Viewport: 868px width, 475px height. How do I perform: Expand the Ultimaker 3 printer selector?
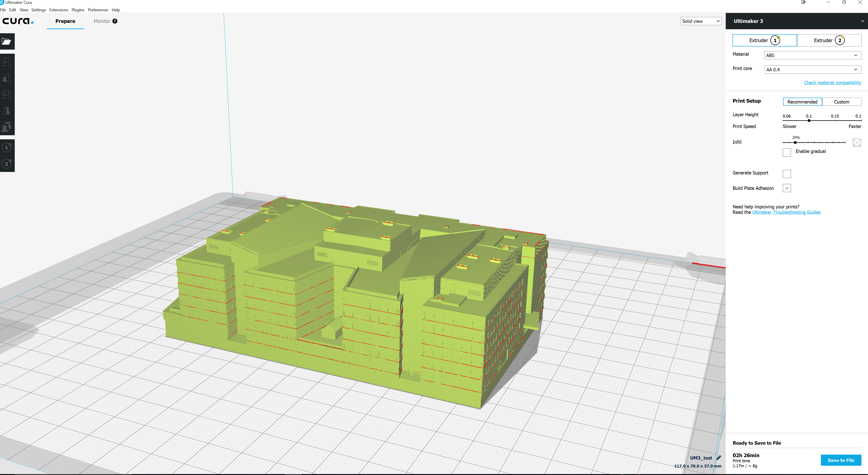point(797,21)
